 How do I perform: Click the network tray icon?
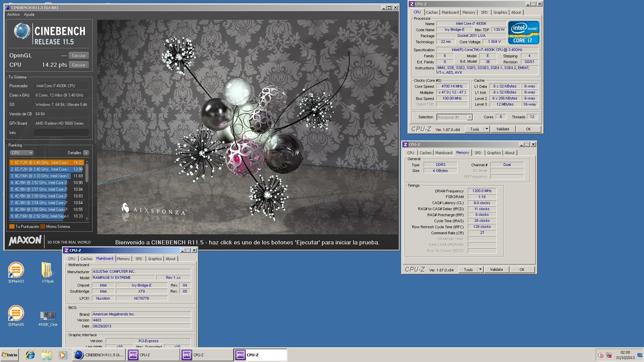tap(609, 355)
